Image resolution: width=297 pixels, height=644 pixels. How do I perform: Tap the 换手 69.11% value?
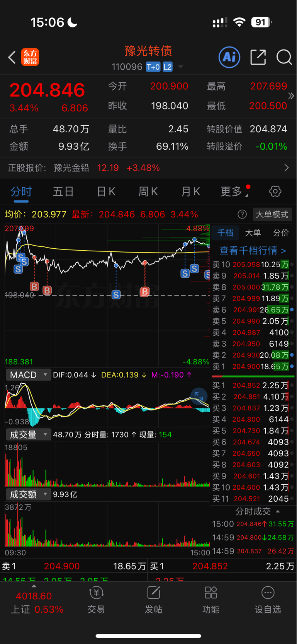click(x=172, y=147)
